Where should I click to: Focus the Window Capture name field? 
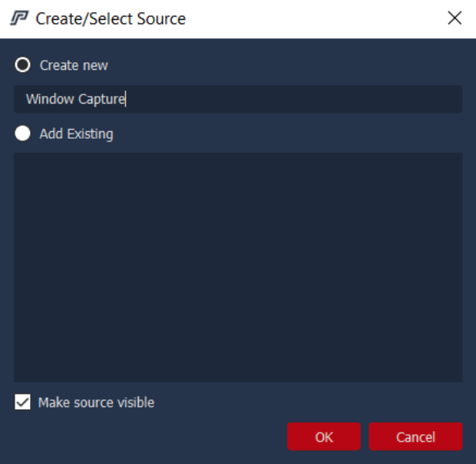point(238,99)
